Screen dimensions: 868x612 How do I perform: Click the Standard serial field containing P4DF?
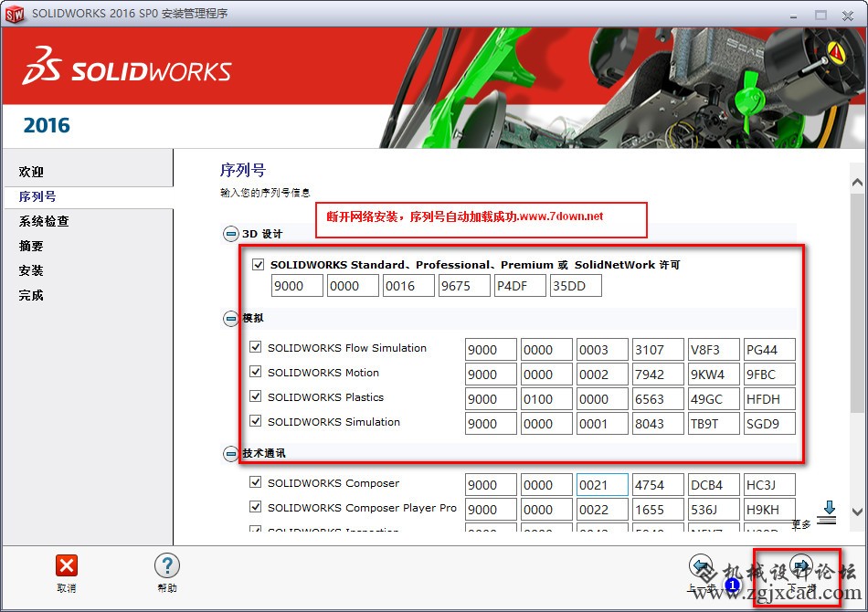pyautogui.click(x=520, y=286)
